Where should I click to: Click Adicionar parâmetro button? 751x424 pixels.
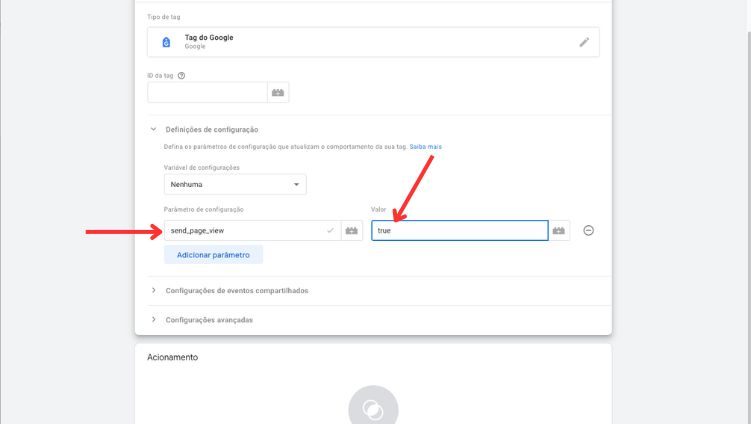tap(214, 255)
